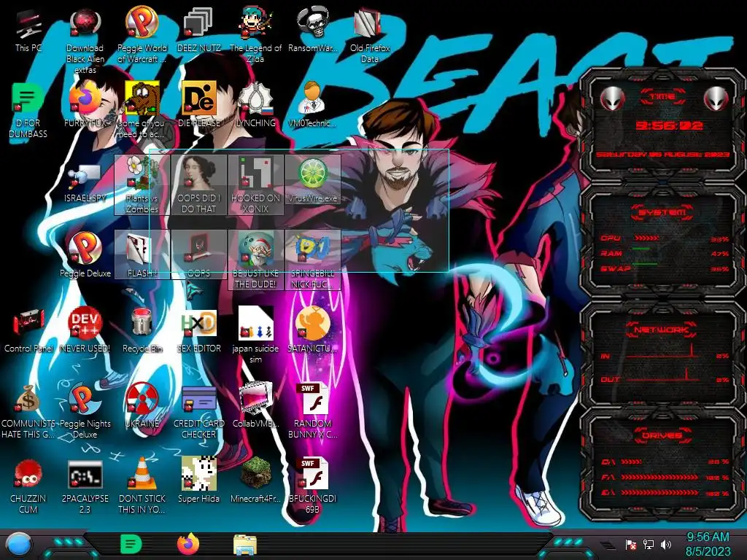This screenshot has height=560, width=747.
Task: Open Old Firefox Data folder
Action: (x=370, y=36)
